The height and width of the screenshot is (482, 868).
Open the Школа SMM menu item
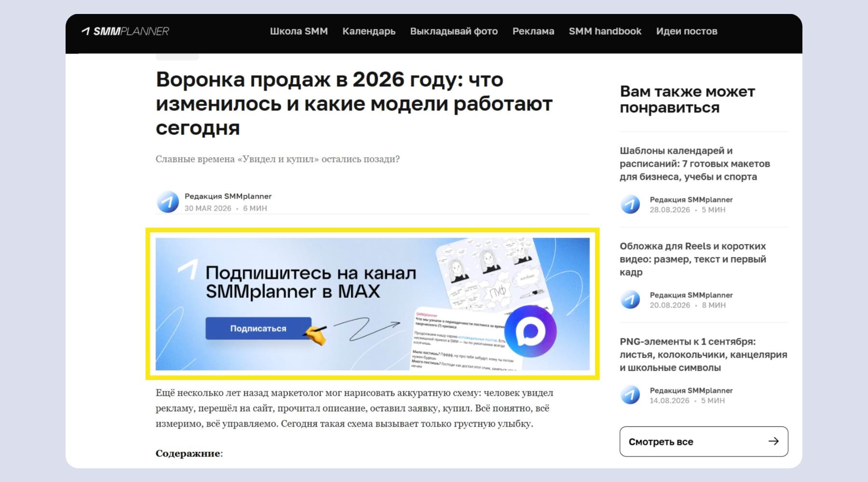[298, 31]
